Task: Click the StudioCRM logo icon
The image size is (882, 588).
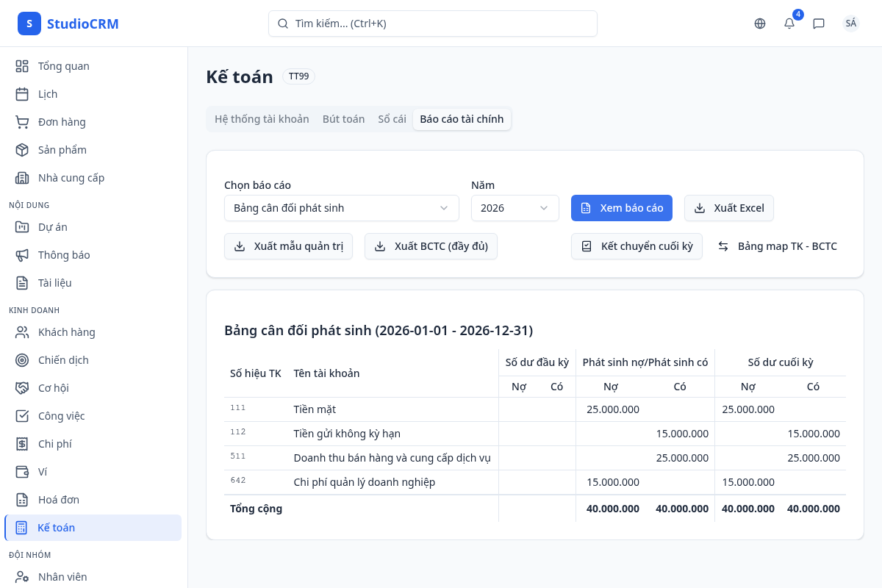Action: [29, 24]
